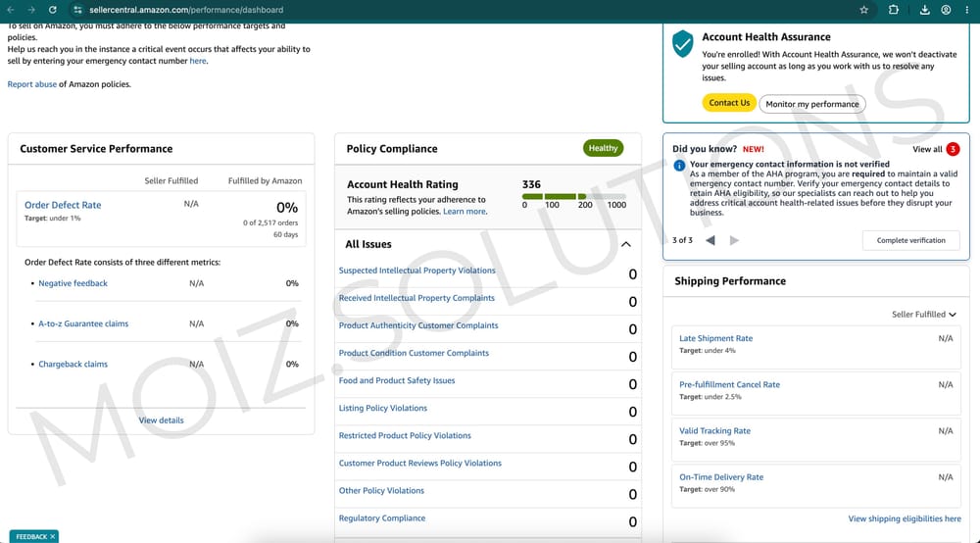Go to previous Did you know tip
The height and width of the screenshot is (543, 980).
710,240
